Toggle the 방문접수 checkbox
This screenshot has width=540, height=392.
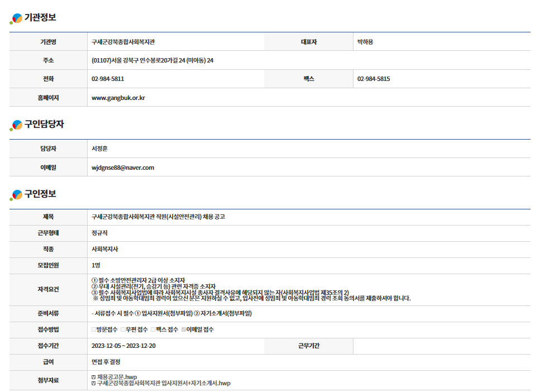click(94, 330)
